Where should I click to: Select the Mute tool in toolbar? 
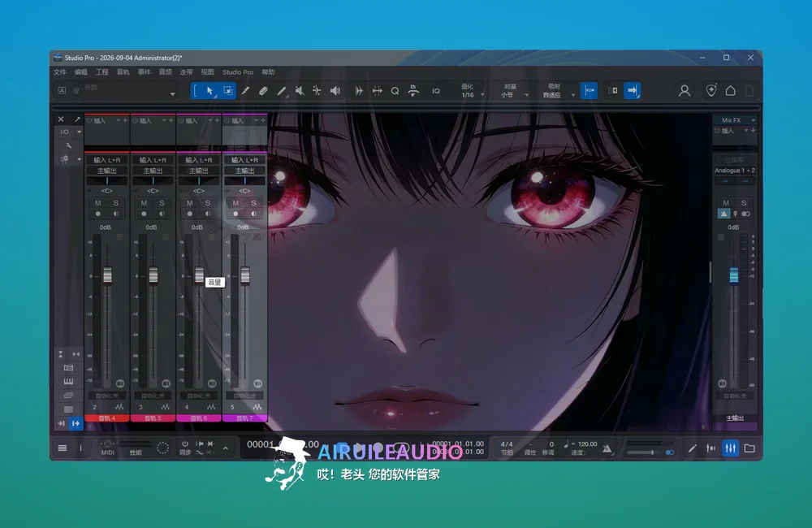pos(300,91)
